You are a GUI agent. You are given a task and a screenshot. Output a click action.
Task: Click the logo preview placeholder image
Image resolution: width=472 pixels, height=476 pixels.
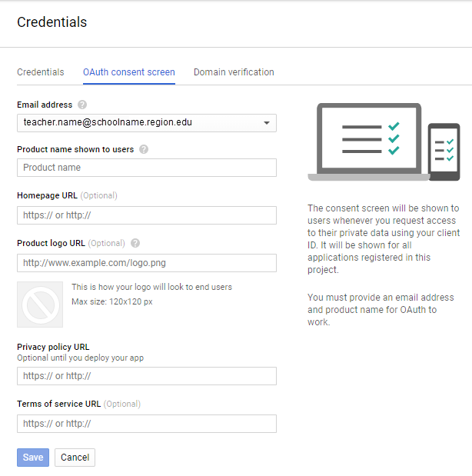(x=40, y=305)
